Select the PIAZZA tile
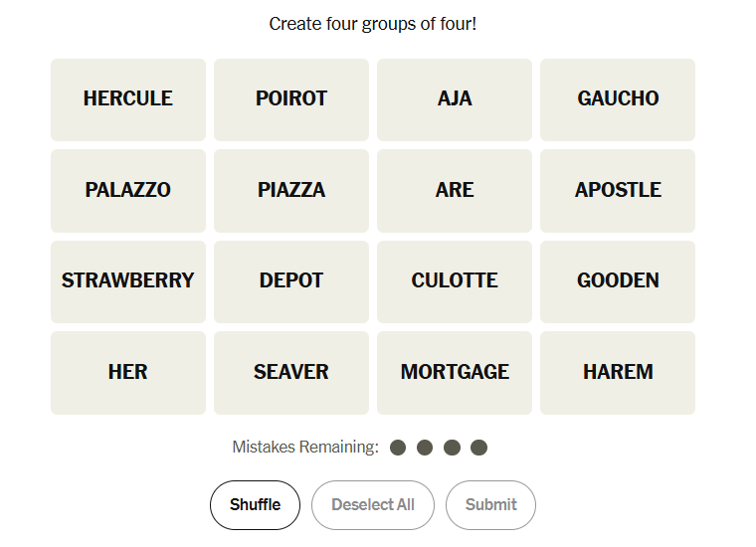 coord(291,190)
